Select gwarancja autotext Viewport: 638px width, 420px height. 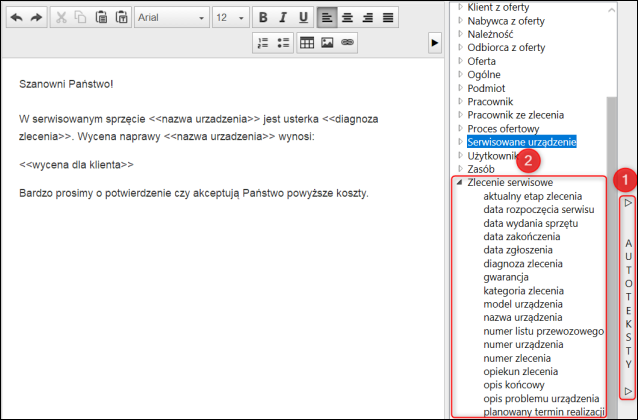506,277
